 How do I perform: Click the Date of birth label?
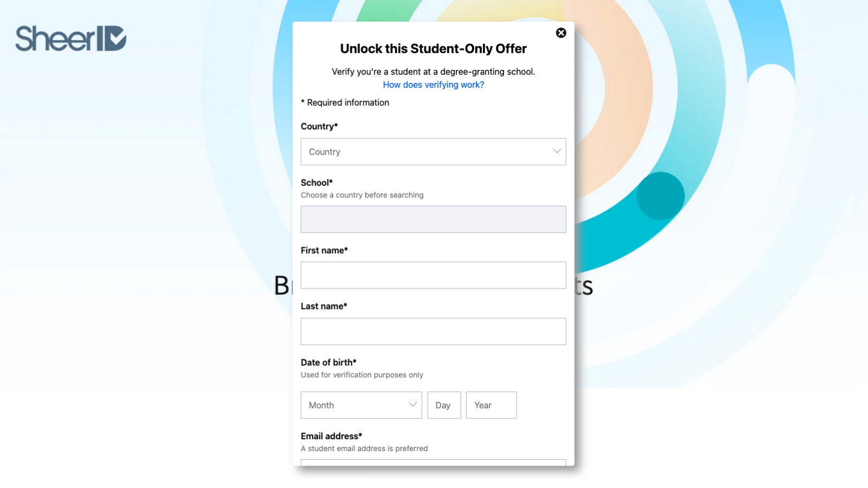coord(329,363)
